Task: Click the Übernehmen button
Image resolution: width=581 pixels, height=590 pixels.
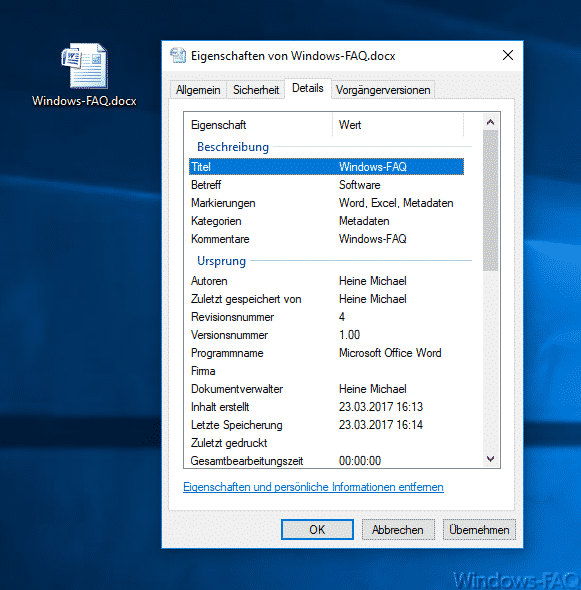Action: [x=479, y=529]
